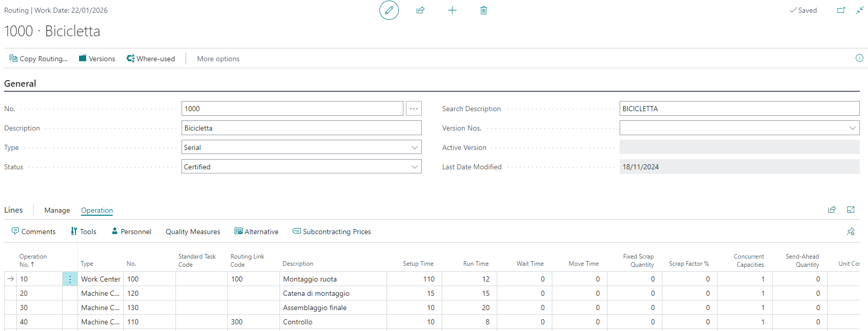The height and width of the screenshot is (331, 868).
Task: Click the share icon in the header
Action: [420, 10]
